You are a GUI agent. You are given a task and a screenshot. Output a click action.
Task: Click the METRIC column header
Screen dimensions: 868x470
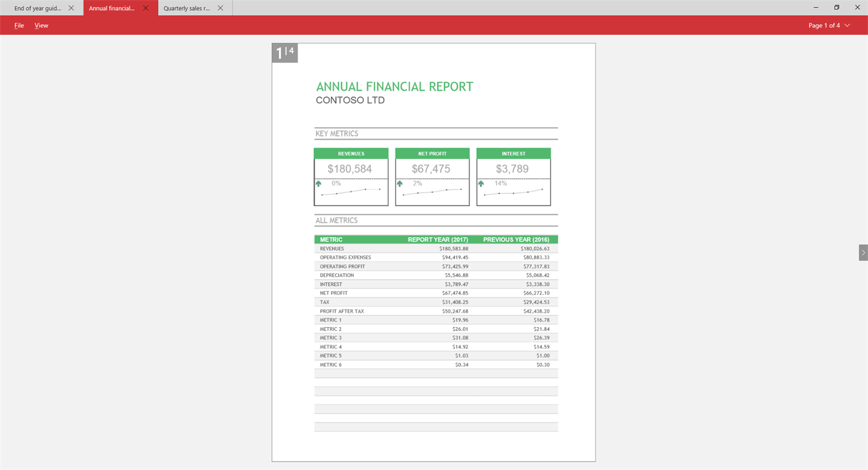[x=331, y=240]
